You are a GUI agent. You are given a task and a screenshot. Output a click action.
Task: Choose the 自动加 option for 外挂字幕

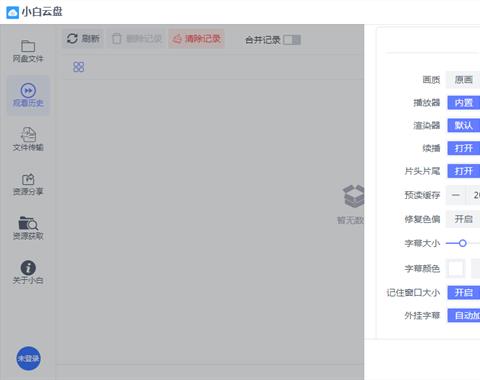(x=464, y=315)
